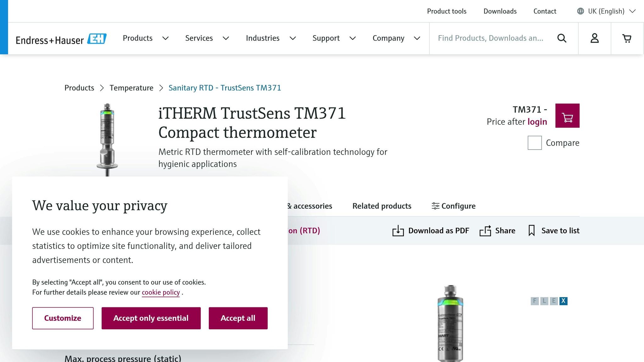Go to Temperature in the breadcrumb trail
This screenshot has height=362, width=644.
tap(131, 88)
